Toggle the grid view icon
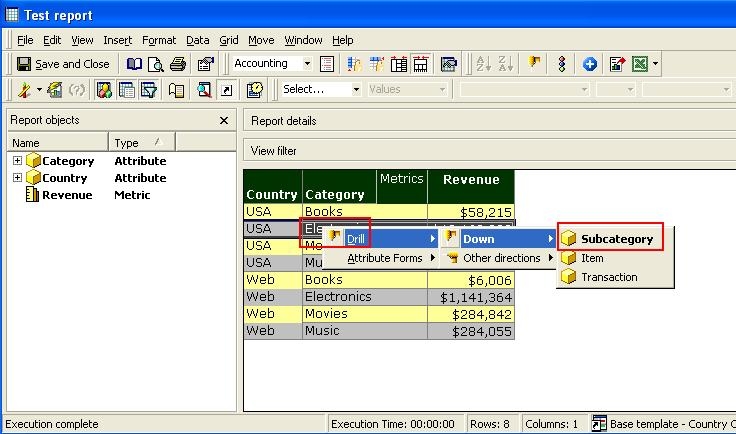 pos(127,90)
